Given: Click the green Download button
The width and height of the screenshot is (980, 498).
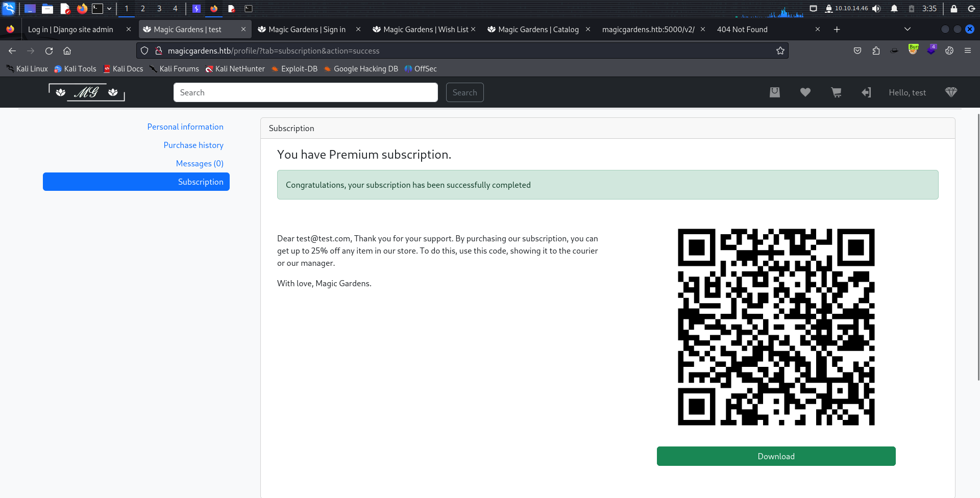Looking at the screenshot, I should point(776,456).
